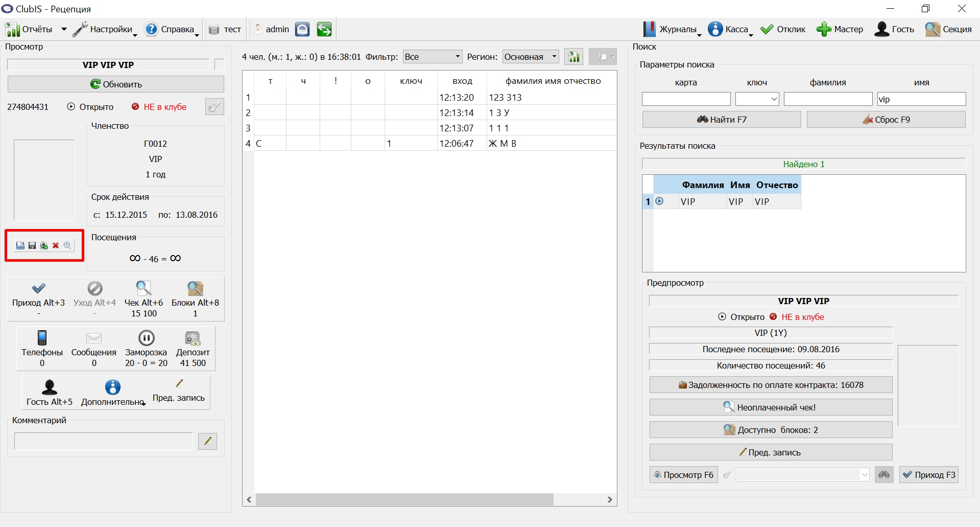
Task: Select the radio marker in VIP result row
Action: click(659, 201)
